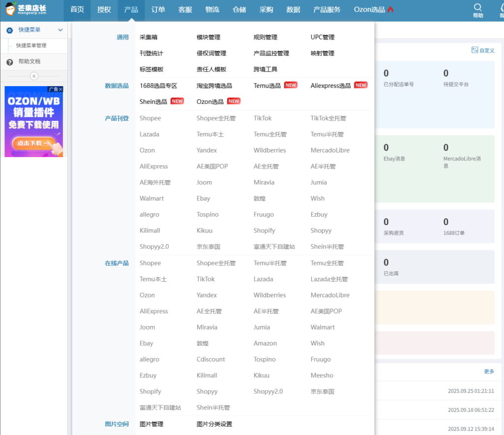Collapse sidebar with double-arrow icon

pos(34,76)
